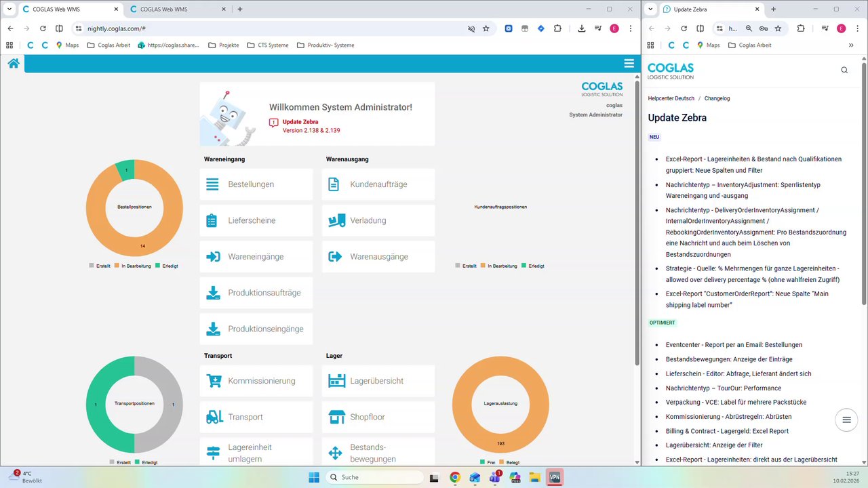Toggle the Erstellt legend under the Bestellpositionen chart

[100, 266]
